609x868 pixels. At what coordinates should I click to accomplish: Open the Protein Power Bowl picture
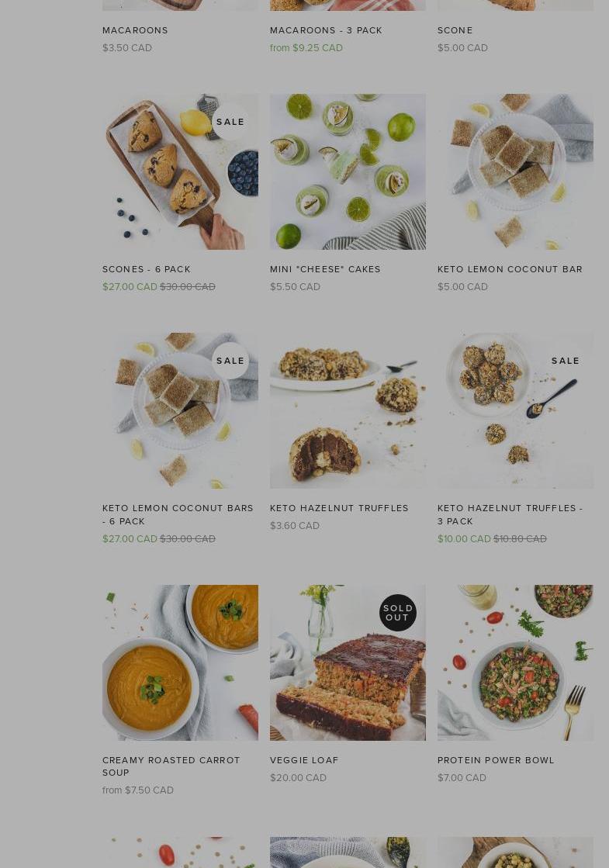tap(515, 662)
